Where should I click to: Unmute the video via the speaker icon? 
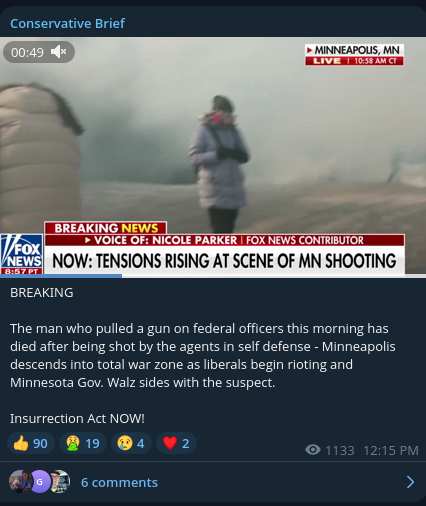59,52
